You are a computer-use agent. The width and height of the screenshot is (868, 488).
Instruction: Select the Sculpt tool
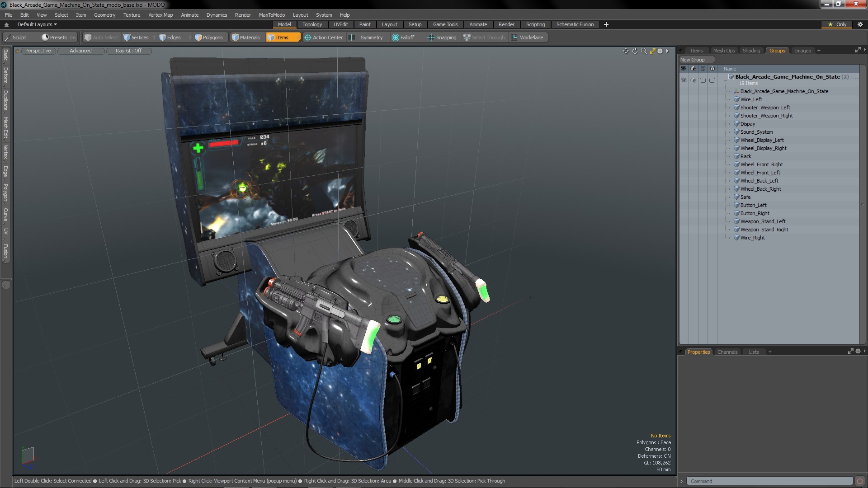(x=16, y=38)
